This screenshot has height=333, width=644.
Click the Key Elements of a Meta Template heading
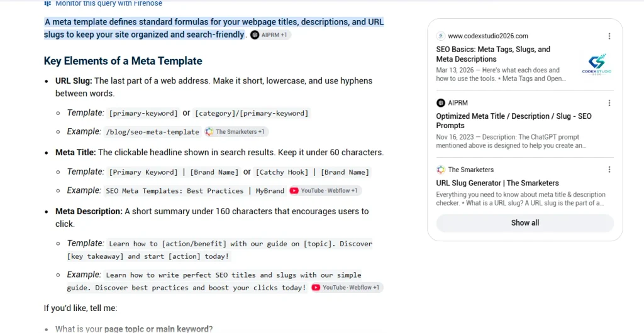tap(123, 61)
